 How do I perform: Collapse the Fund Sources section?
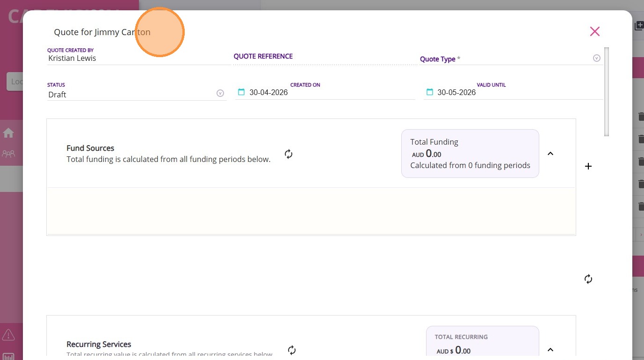550,154
